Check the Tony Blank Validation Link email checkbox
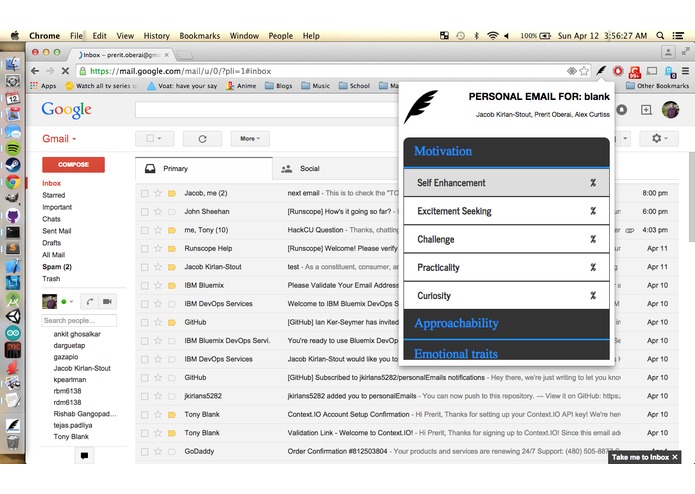The width and height of the screenshot is (695, 494). pyautogui.click(x=144, y=433)
